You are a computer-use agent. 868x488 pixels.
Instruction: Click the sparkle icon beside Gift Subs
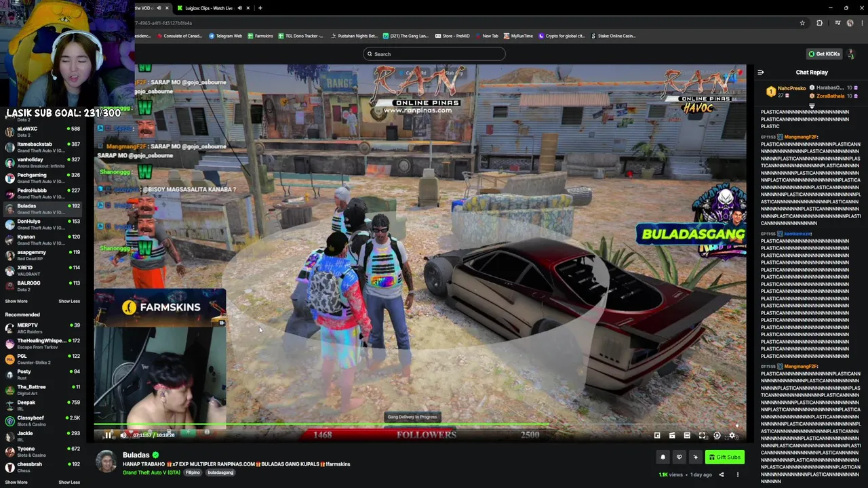point(695,457)
